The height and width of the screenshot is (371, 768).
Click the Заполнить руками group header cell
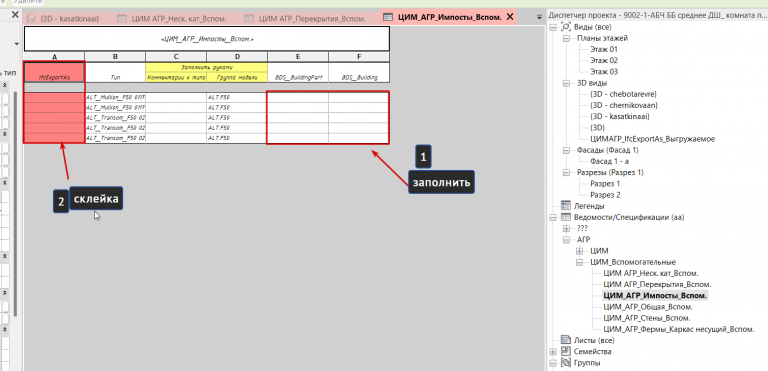point(207,67)
